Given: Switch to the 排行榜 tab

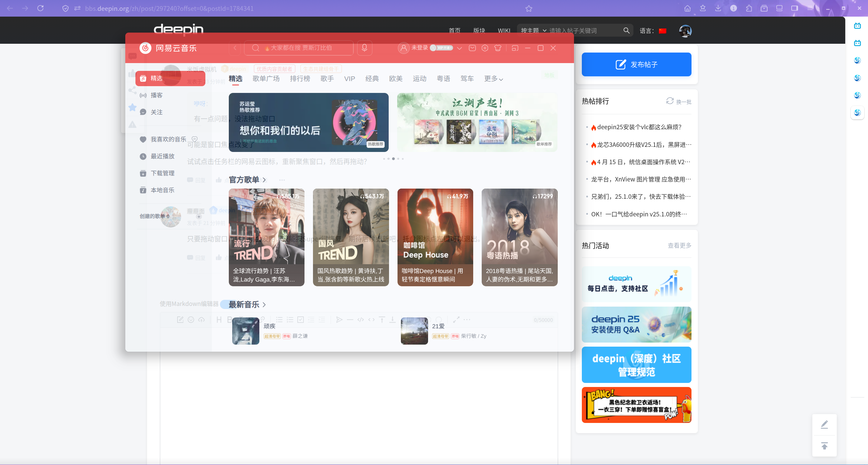Looking at the screenshot, I should pos(300,78).
